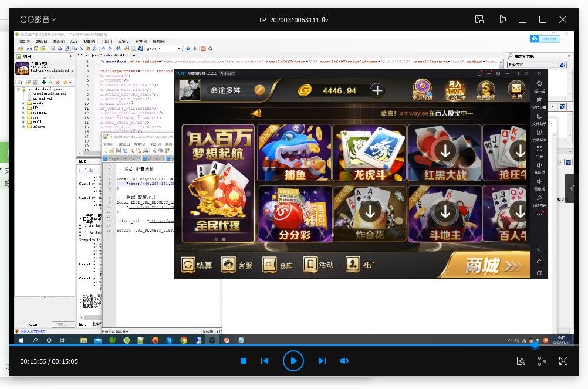588x389 pixels.
Task: Collapse the emulator sidebar double-chevron
Action: pyautogui.click(x=540, y=73)
